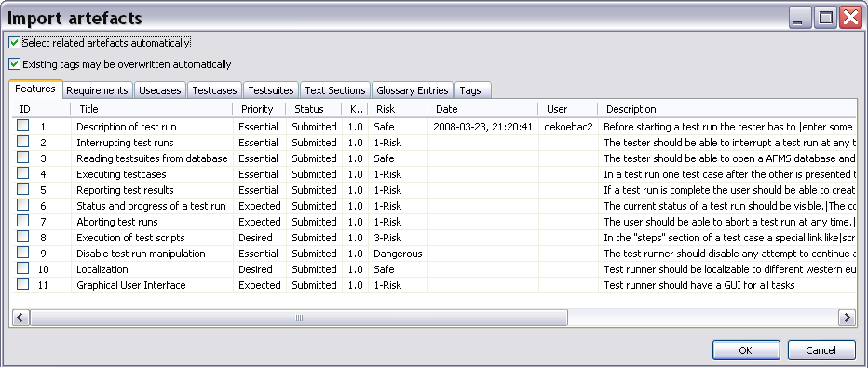
Task: Select checkbox for Aborting test runs
Action: pos(22,222)
